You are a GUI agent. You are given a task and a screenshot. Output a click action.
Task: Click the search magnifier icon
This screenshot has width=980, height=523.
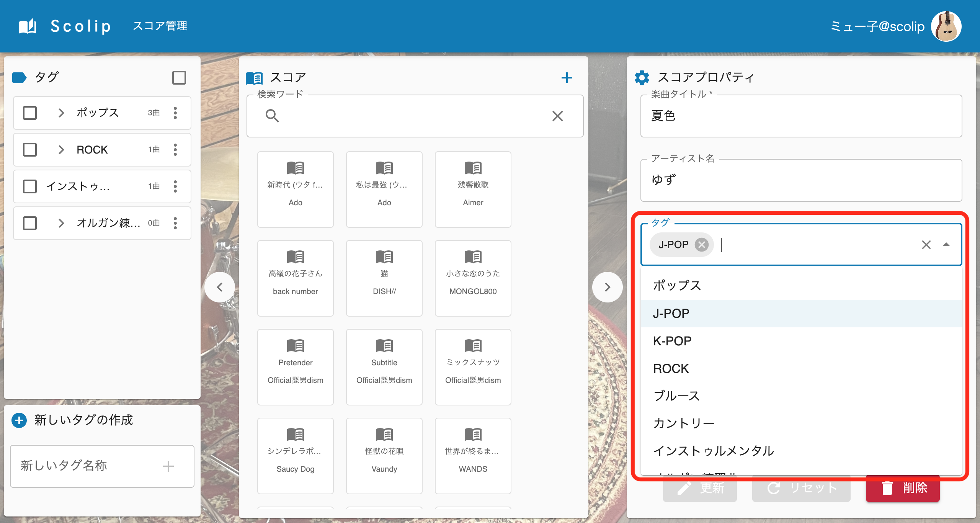(x=272, y=116)
